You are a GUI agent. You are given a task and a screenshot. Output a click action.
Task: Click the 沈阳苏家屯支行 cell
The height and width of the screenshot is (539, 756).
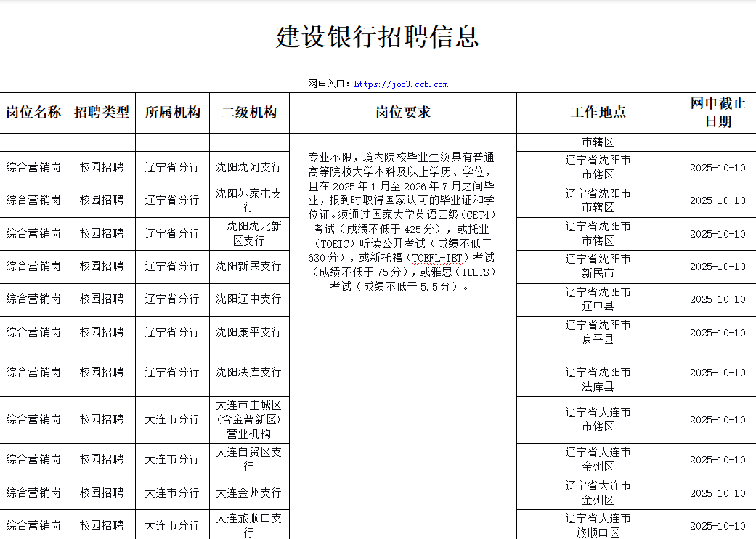coord(248,200)
